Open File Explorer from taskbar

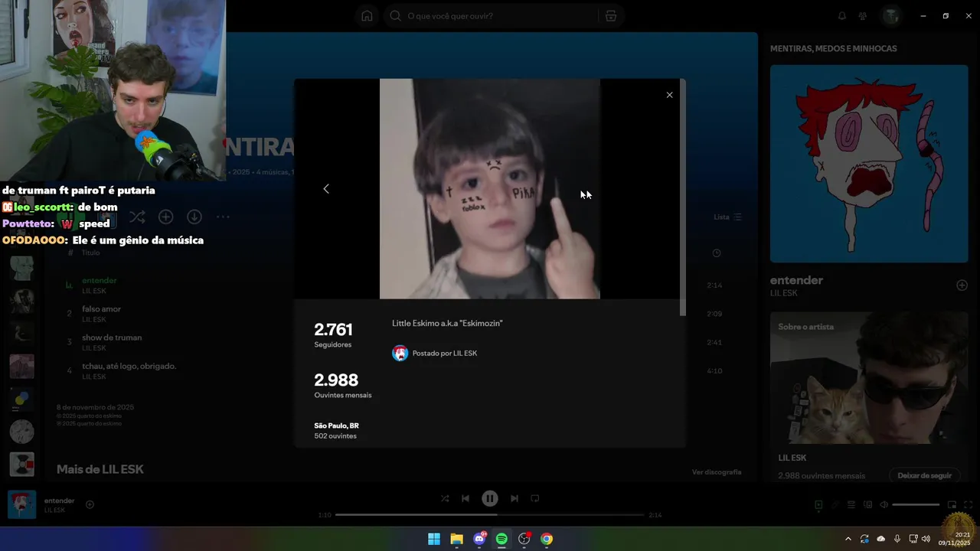pos(456,539)
